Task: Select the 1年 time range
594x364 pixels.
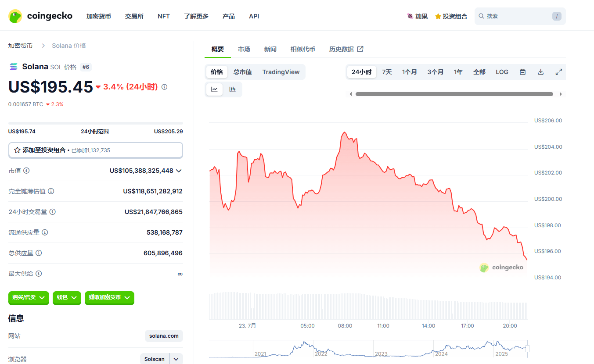Action: coord(458,72)
